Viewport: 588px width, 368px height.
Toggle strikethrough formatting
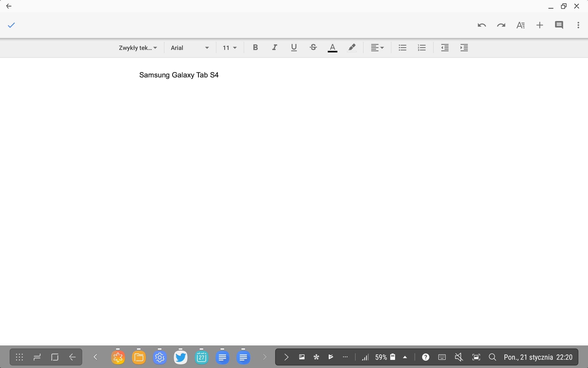(313, 47)
